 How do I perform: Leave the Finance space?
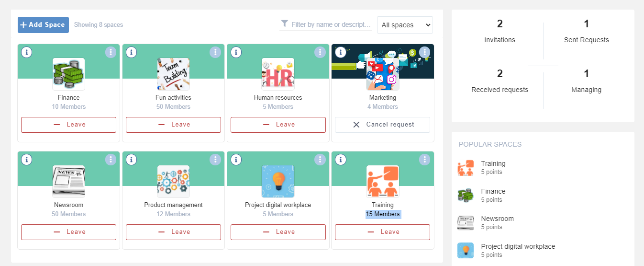(x=68, y=125)
